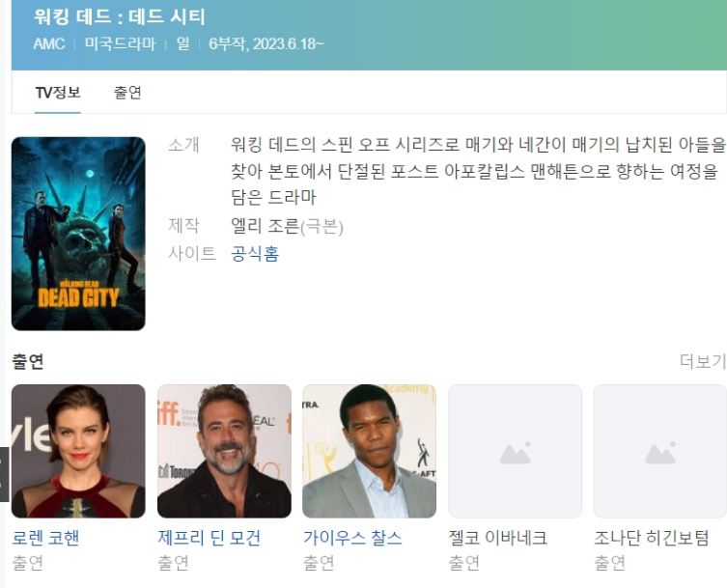Open 가이우스 찰스 actor photo
Image resolution: width=727 pixels, height=588 pixels.
click(x=369, y=451)
